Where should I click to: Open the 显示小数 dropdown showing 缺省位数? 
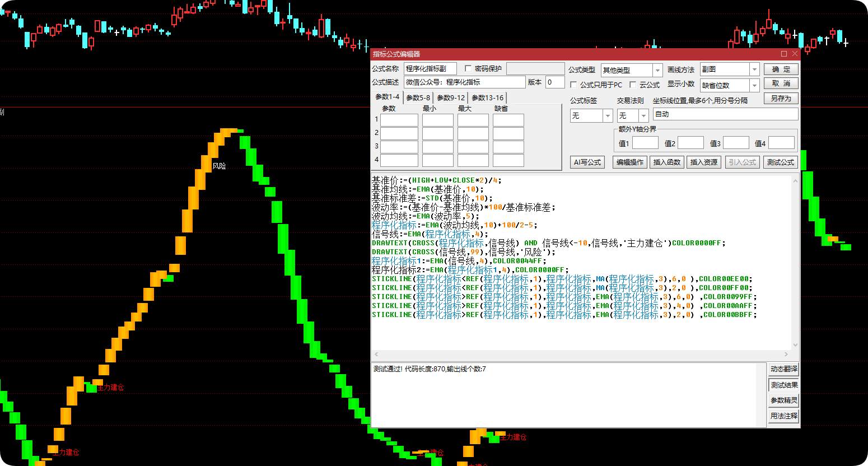pos(730,85)
